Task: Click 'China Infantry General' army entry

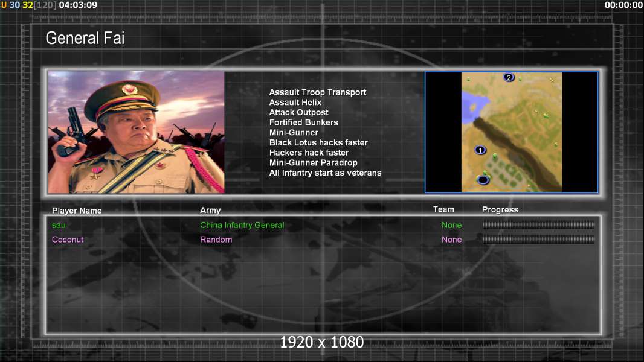Action: pos(242,225)
